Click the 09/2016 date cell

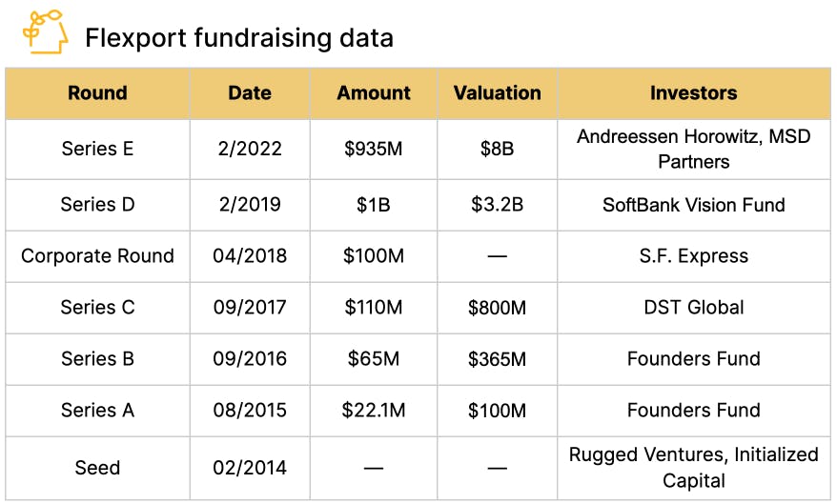[x=250, y=359]
